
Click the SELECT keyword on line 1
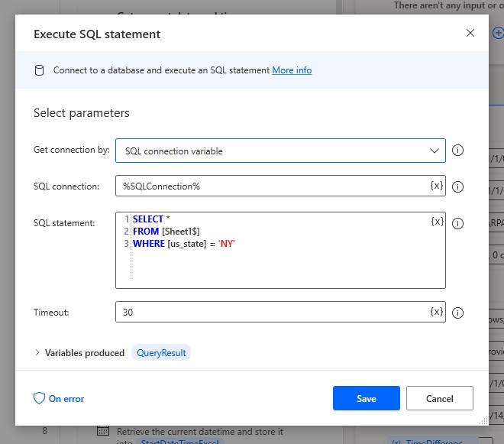148,219
